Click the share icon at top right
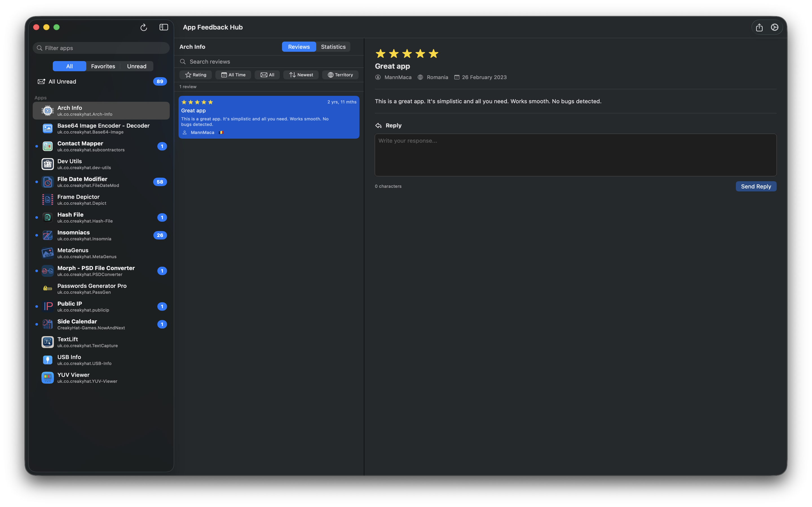This screenshot has width=812, height=507. pyautogui.click(x=759, y=27)
